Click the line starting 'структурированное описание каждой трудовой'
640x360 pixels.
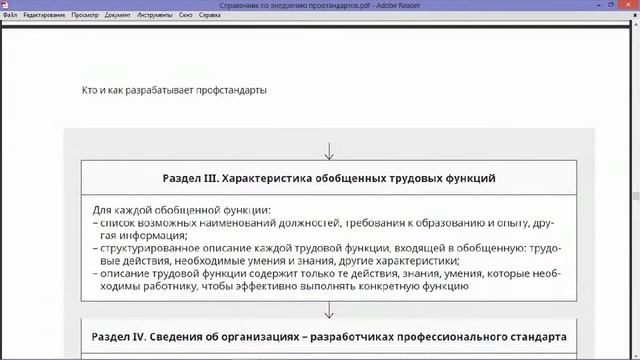327,248
